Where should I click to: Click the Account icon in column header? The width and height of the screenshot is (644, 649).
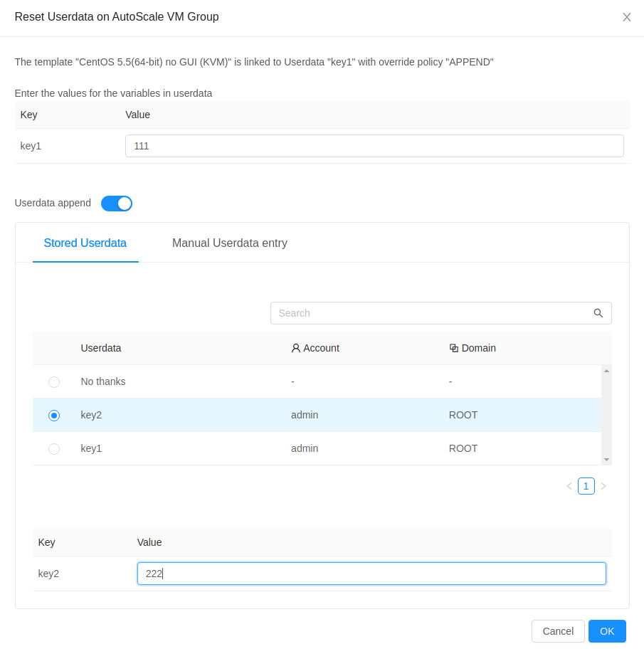click(x=295, y=348)
